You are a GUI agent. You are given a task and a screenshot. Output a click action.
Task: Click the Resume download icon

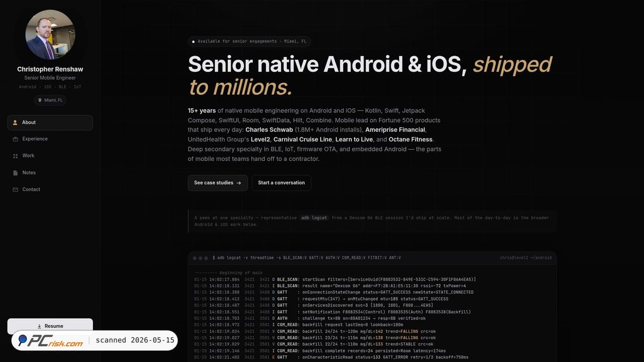pyautogui.click(x=39, y=326)
